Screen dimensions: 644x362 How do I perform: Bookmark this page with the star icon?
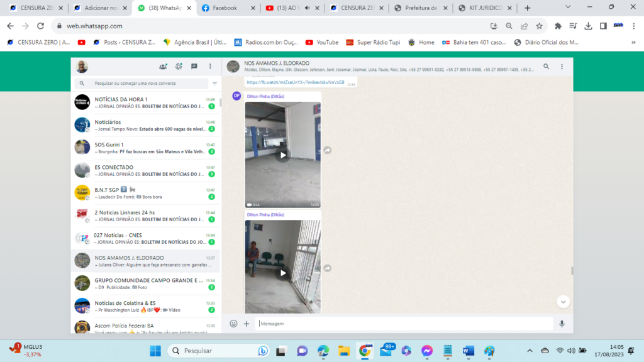539,26
